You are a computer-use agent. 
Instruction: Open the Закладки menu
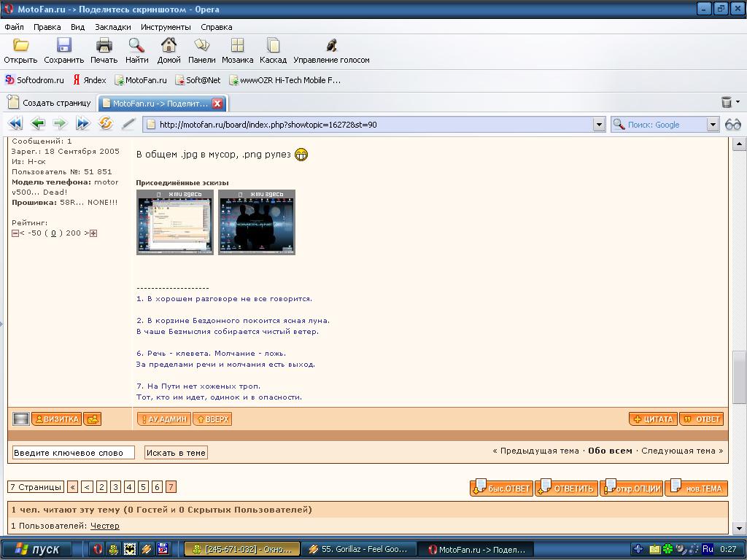point(113,27)
